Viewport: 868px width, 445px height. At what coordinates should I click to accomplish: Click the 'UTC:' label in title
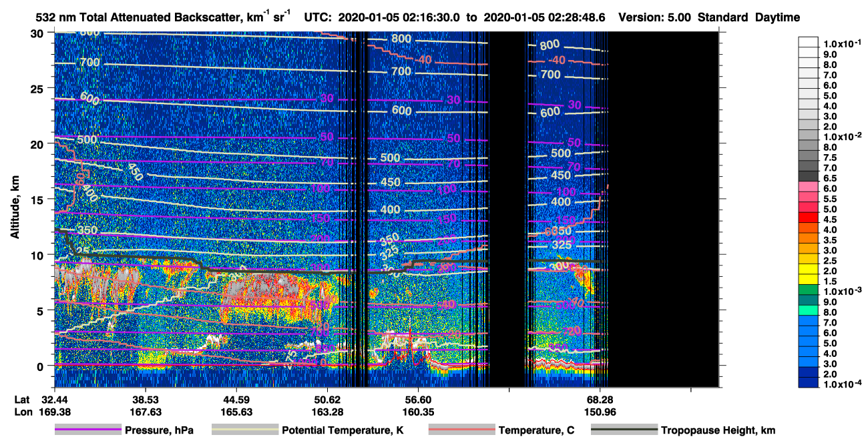pos(318,17)
